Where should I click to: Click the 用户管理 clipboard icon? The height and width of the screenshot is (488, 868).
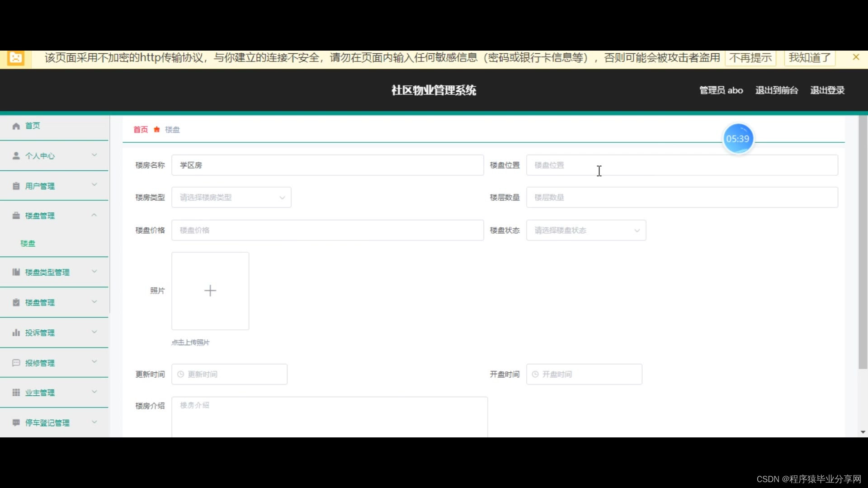pyautogui.click(x=16, y=186)
